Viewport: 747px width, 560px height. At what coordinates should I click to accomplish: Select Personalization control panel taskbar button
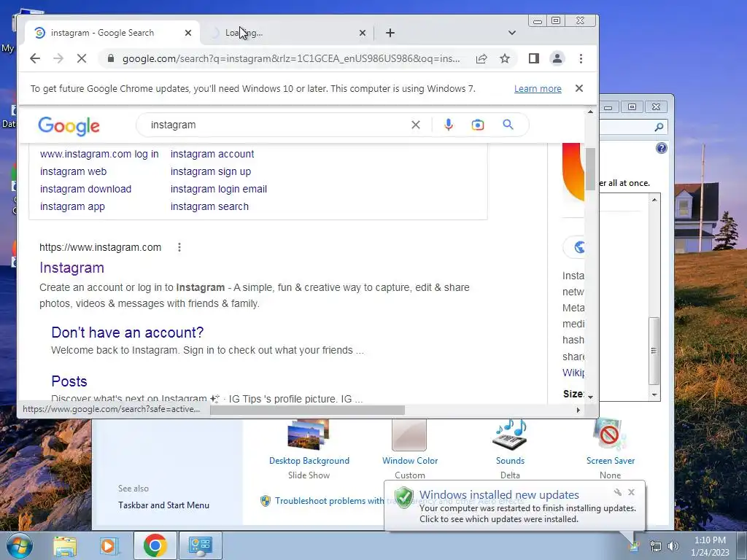click(200, 545)
